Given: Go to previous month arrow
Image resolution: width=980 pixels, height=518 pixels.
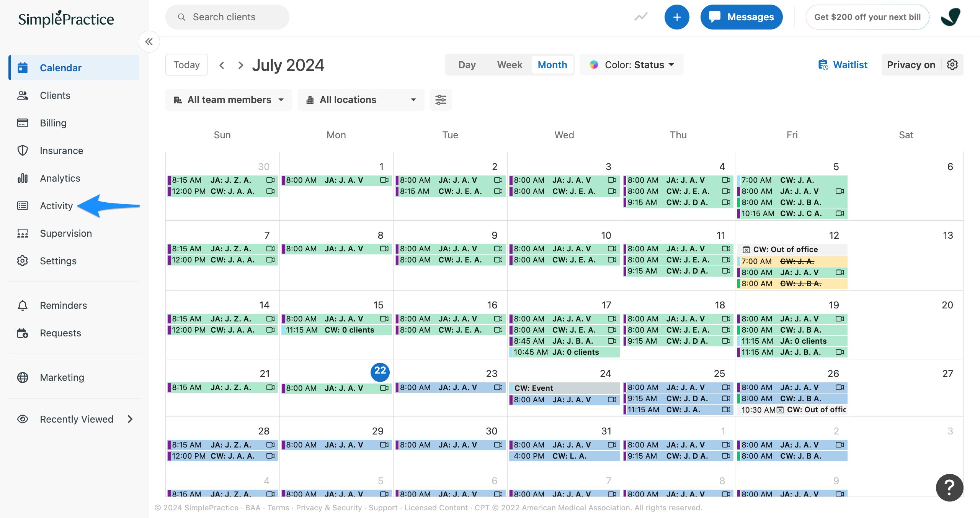Looking at the screenshot, I should [222, 65].
